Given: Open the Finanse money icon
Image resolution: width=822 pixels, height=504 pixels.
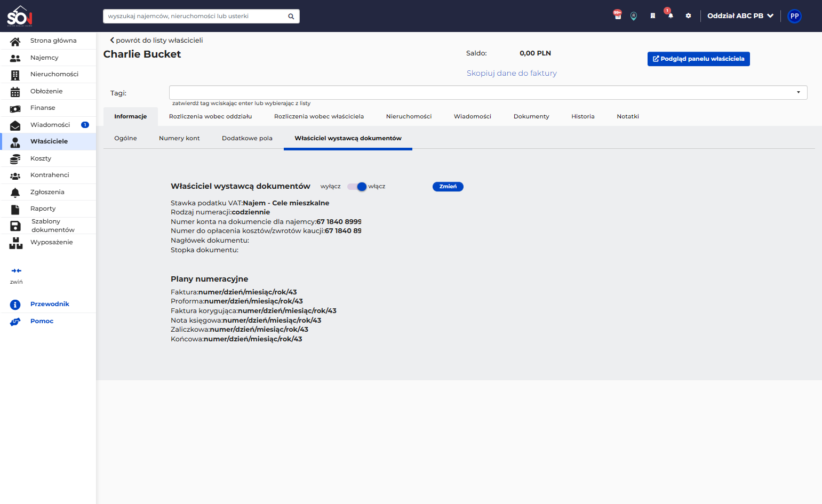Looking at the screenshot, I should point(15,108).
